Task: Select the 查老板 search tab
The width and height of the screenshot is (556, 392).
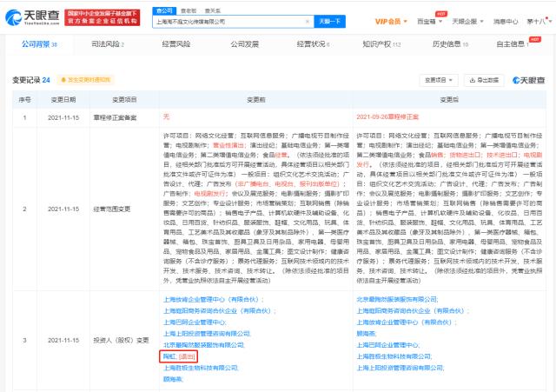Action: point(188,11)
